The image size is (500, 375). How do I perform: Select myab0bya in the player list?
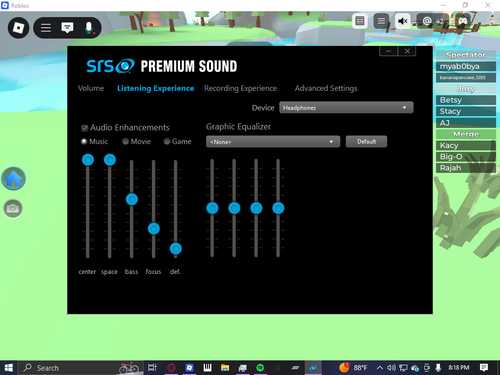466,66
